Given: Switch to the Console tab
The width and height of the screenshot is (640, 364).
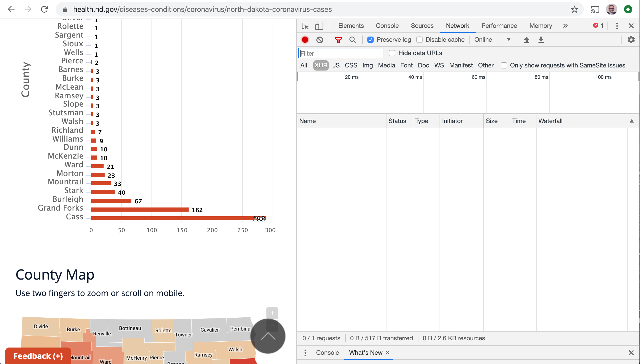Looking at the screenshot, I should (387, 26).
